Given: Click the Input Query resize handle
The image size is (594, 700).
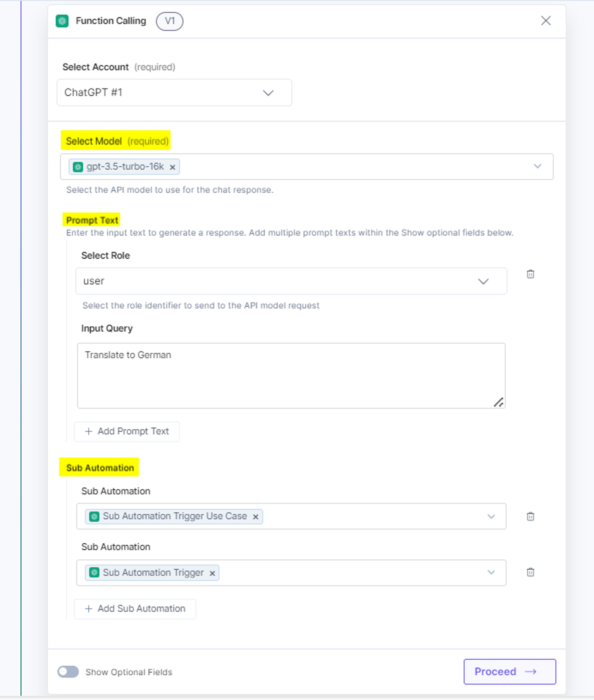Looking at the screenshot, I should click(x=499, y=402).
